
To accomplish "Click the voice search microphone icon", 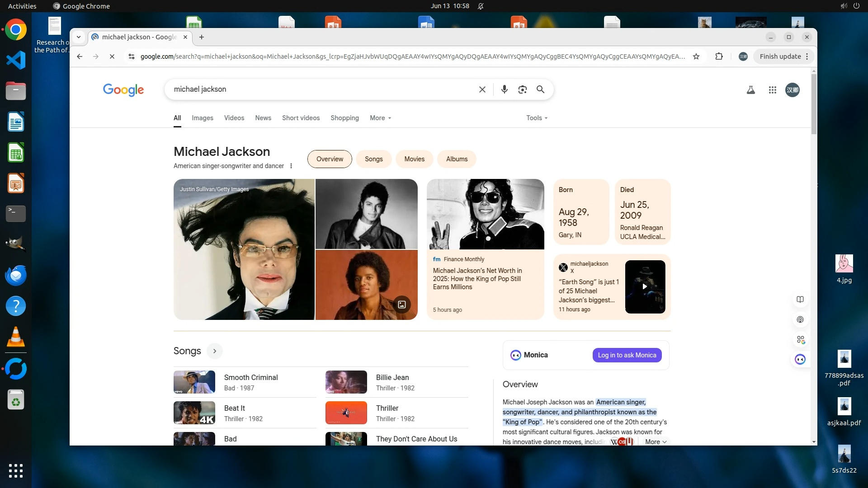I will click(505, 89).
